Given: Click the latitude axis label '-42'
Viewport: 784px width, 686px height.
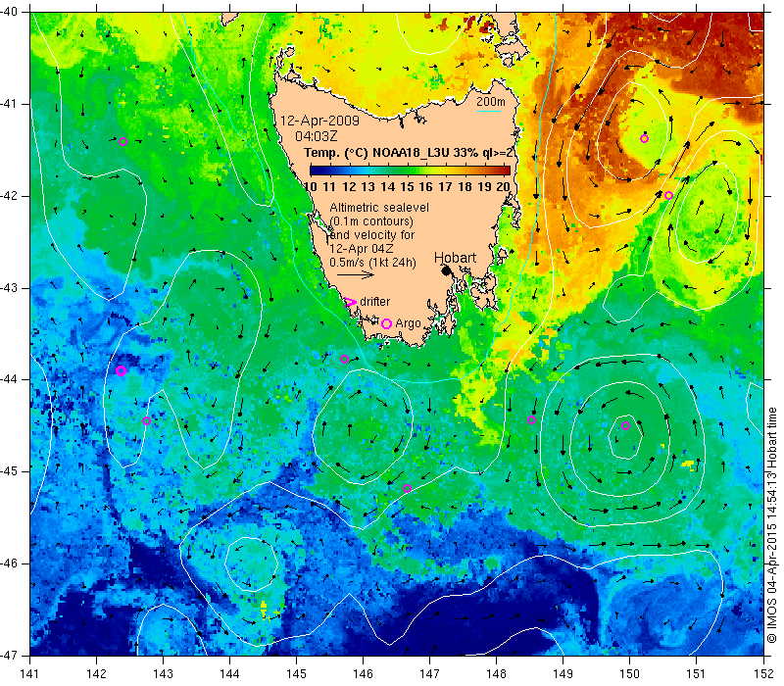Looking at the screenshot, I should tap(9, 195).
